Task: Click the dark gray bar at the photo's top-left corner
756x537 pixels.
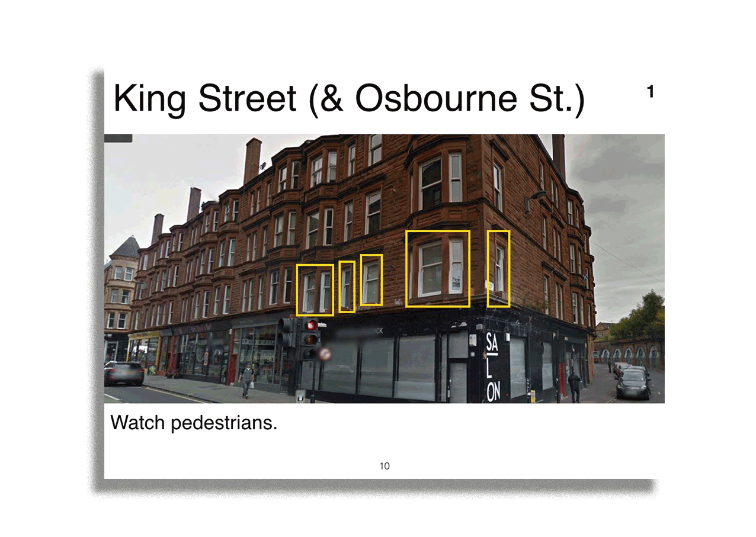Action: 118,139
